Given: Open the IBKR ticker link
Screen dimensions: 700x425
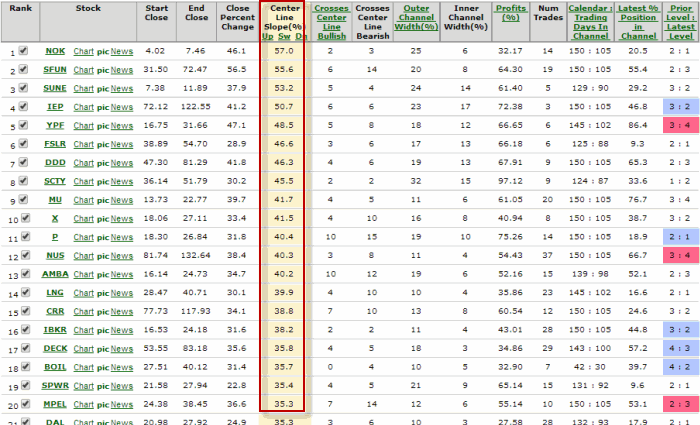Looking at the screenshot, I should pyautogui.click(x=55, y=330).
